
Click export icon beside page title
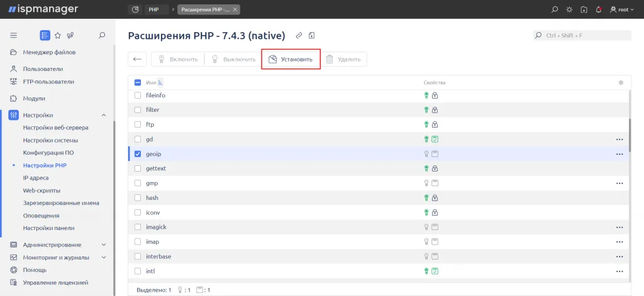point(311,36)
